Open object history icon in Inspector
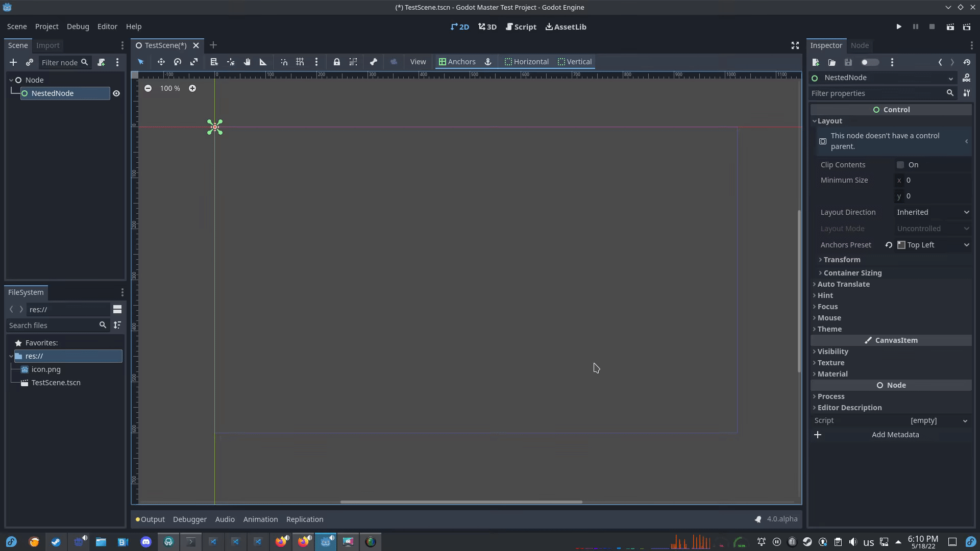 (967, 62)
